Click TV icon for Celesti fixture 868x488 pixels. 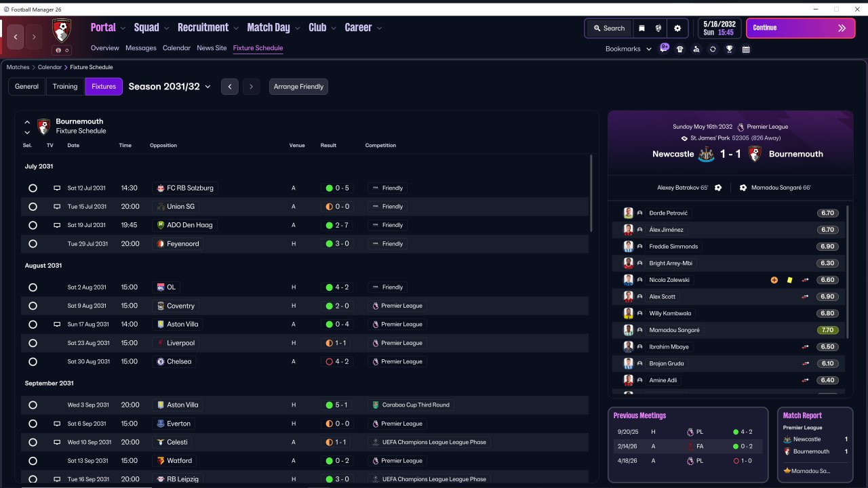[x=57, y=442]
